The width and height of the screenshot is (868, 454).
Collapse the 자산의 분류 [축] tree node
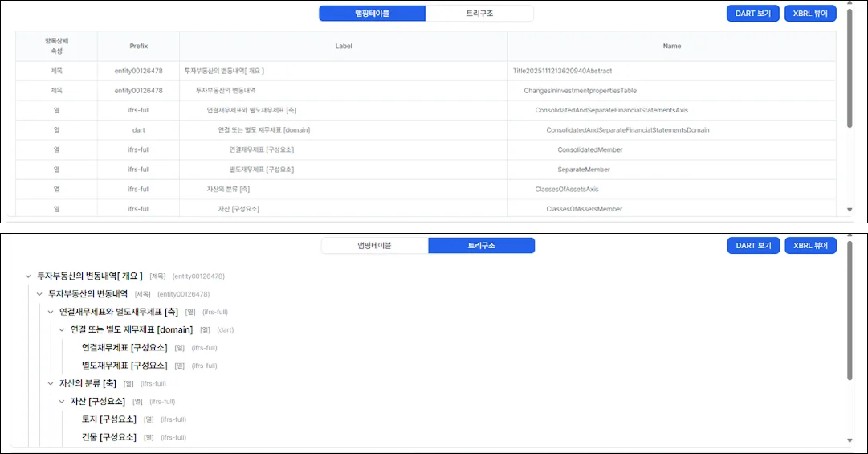[51, 383]
